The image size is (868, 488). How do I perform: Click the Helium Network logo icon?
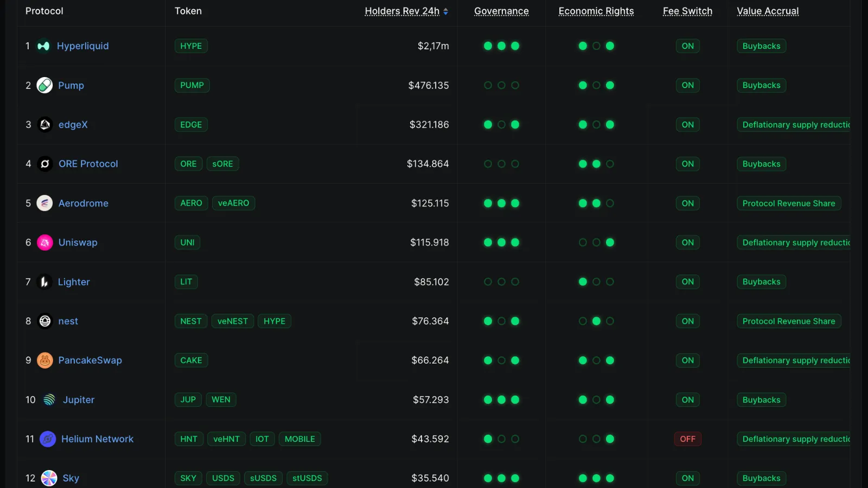point(48,439)
